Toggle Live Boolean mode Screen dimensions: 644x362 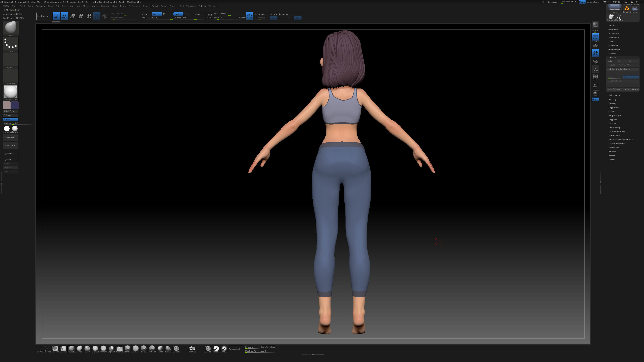44,16
